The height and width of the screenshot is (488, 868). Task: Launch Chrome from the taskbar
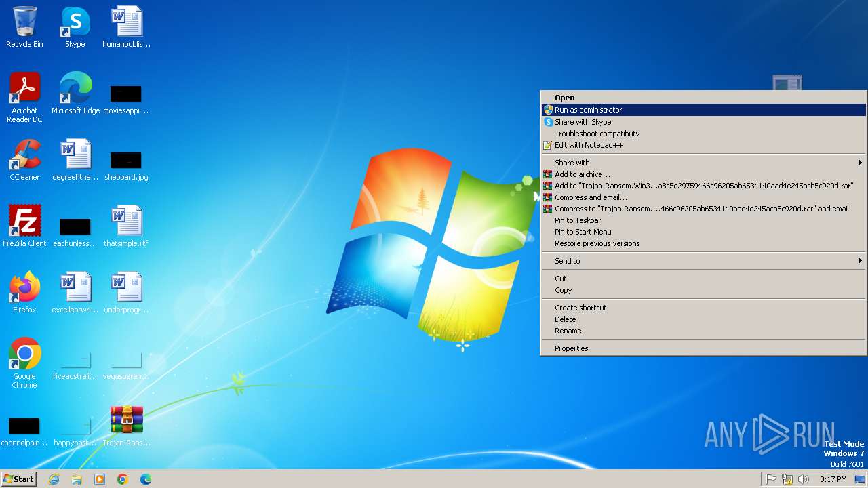pos(123,479)
